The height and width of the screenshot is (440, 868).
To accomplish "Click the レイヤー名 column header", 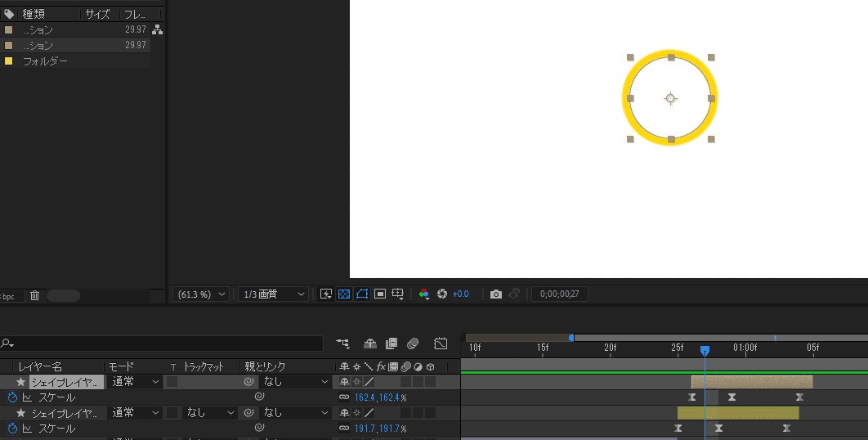I will (40, 367).
